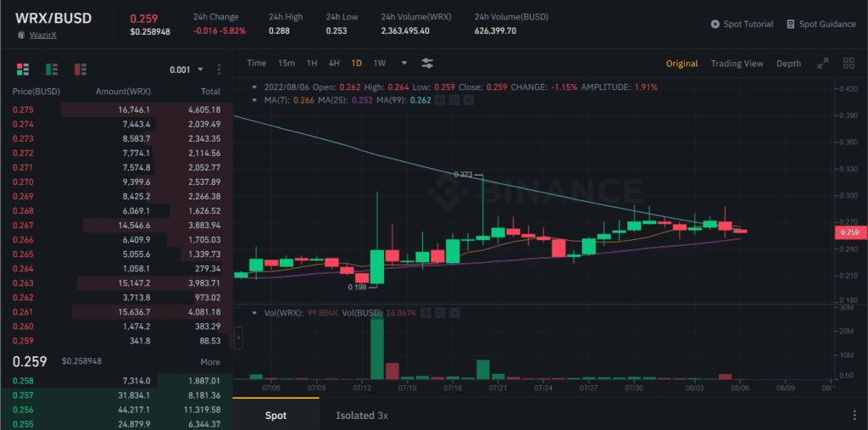Select the 0.275 sell order row
The height and width of the screenshot is (430, 868).
[116, 109]
